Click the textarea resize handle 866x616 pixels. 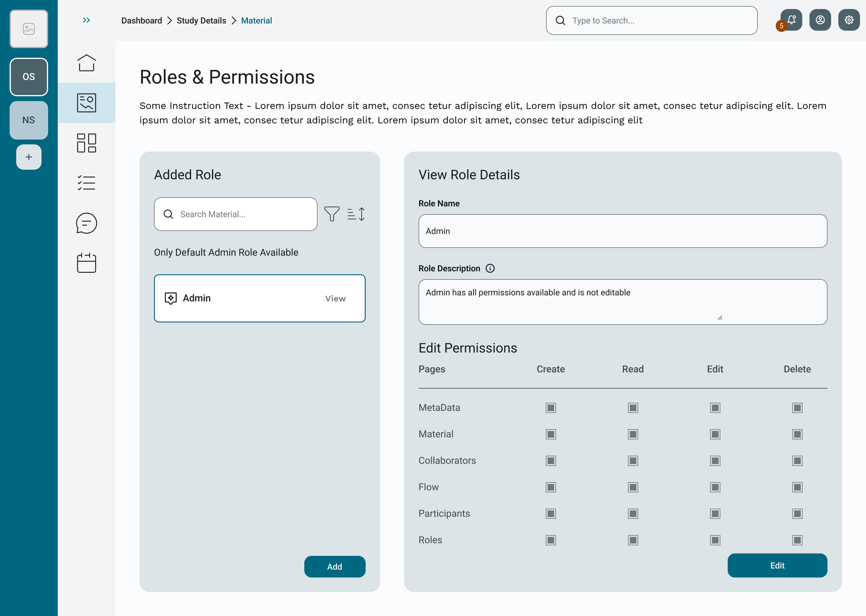tap(720, 318)
